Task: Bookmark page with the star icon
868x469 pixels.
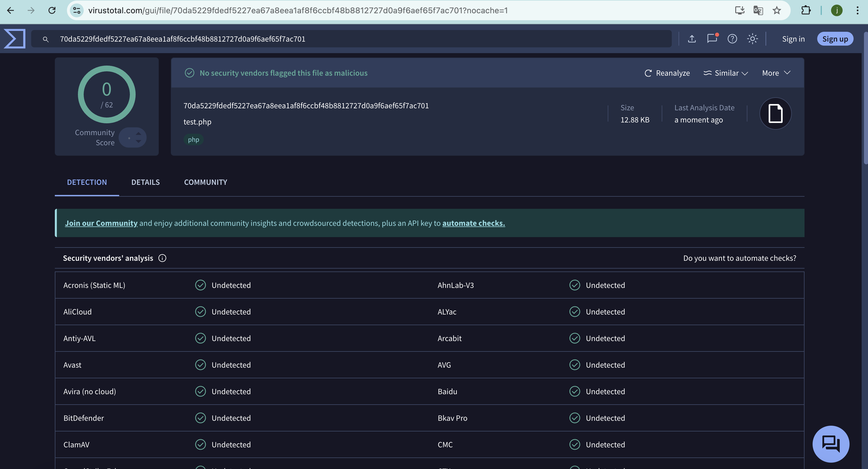Action: (x=777, y=10)
